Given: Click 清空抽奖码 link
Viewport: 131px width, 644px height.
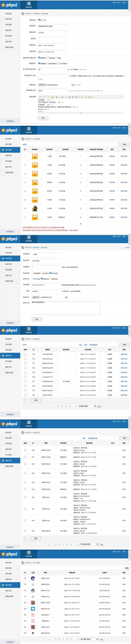Looking at the screenshot, I should [x=93, y=344].
